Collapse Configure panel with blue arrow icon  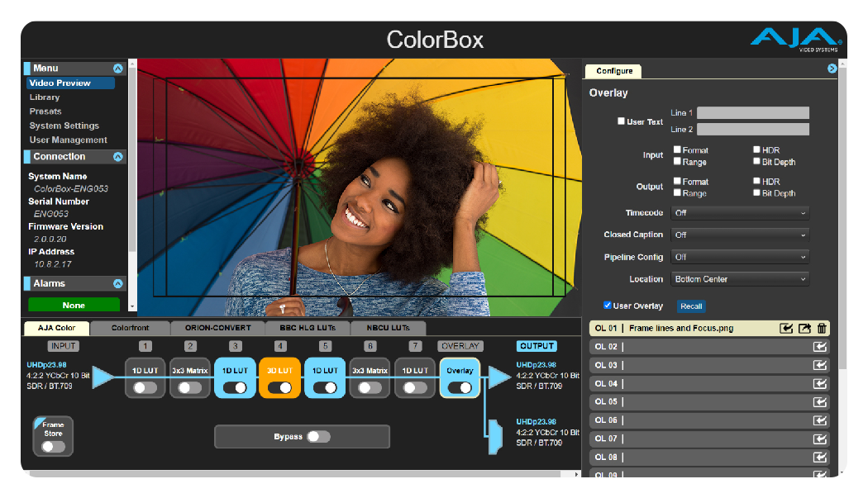tap(832, 69)
